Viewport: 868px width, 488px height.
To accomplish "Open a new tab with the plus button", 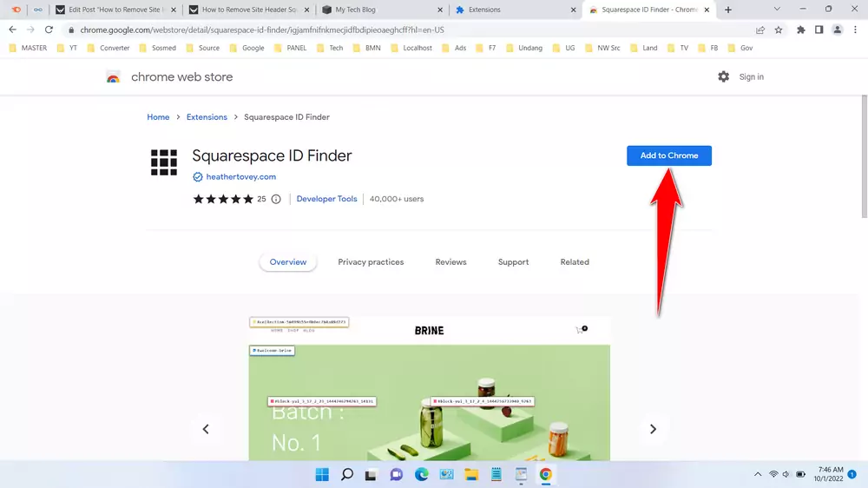I will (728, 10).
